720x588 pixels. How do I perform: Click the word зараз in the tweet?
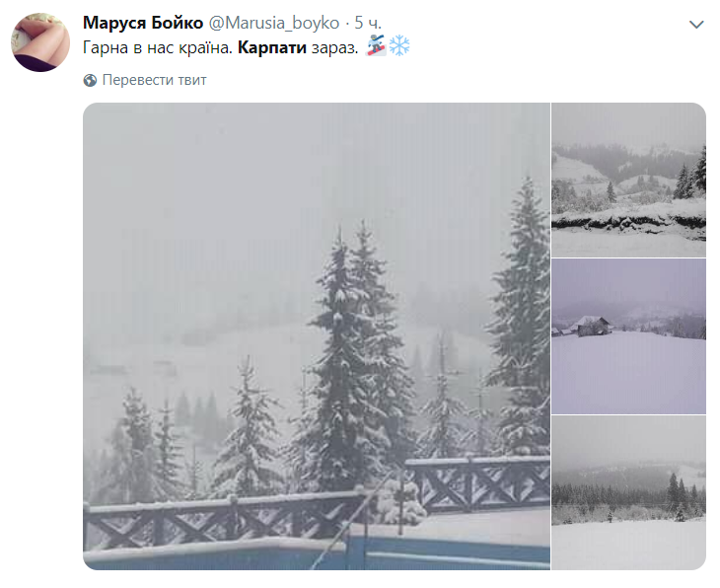coord(334,47)
